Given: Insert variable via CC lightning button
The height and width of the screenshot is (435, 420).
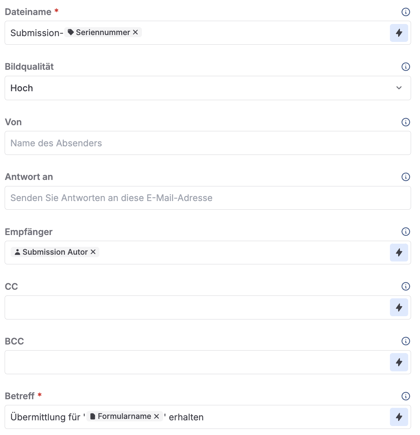Looking at the screenshot, I should coord(399,307).
